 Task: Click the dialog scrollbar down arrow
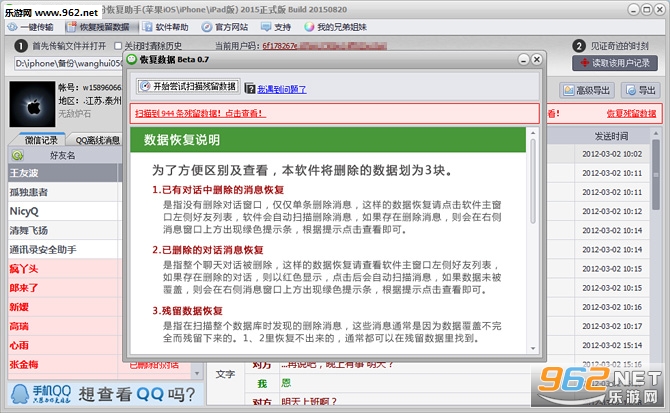(x=533, y=349)
